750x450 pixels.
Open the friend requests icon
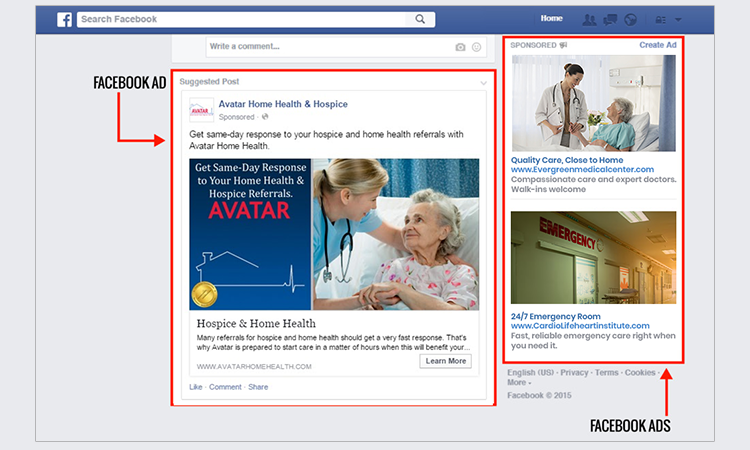(x=589, y=20)
